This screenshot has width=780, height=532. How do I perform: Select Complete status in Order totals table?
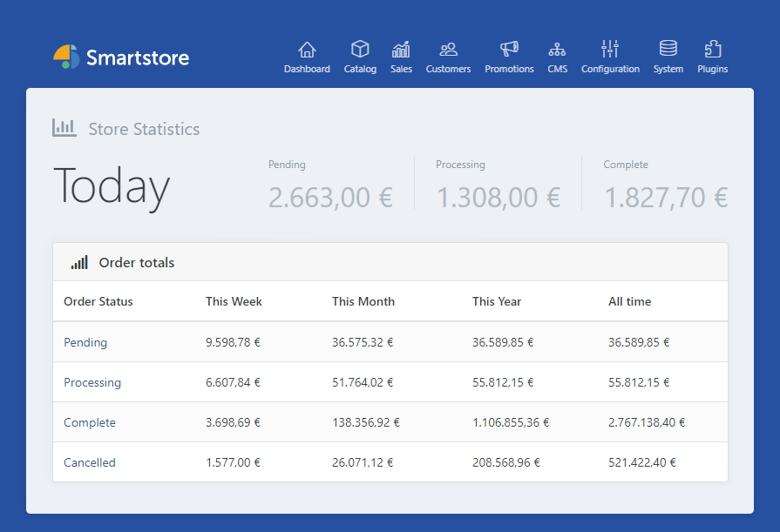pyautogui.click(x=90, y=422)
